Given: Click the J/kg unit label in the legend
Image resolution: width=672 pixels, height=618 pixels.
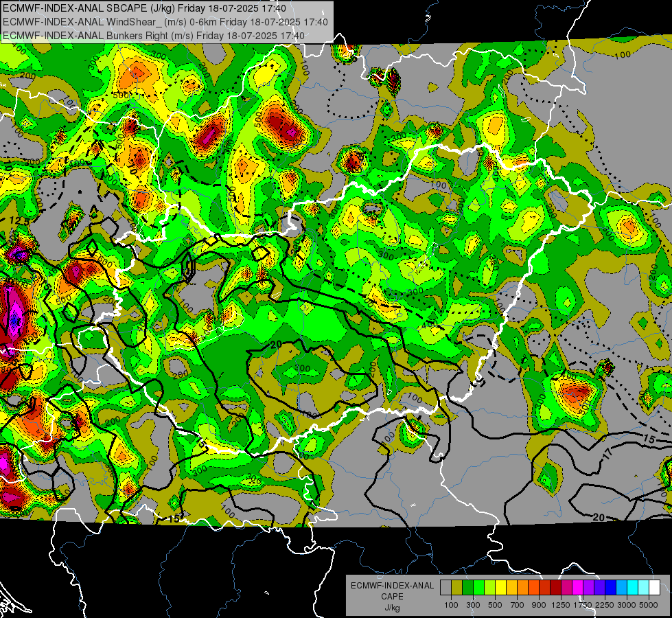Looking at the screenshot, I should [x=392, y=608].
